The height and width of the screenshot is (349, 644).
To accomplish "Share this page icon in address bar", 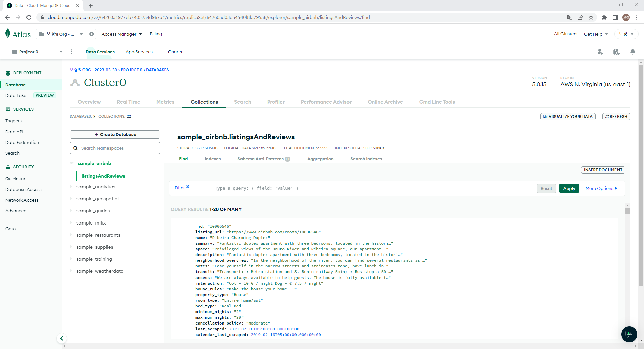I will [580, 17].
